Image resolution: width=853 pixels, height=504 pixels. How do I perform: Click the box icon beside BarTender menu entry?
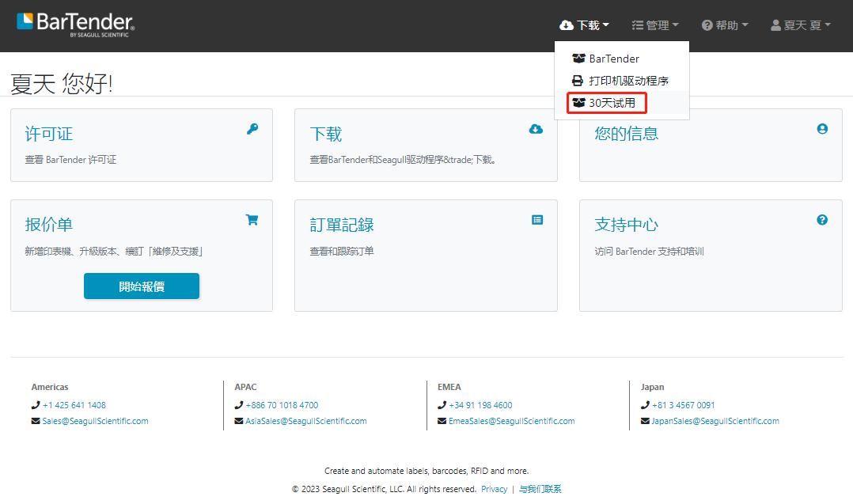click(579, 59)
